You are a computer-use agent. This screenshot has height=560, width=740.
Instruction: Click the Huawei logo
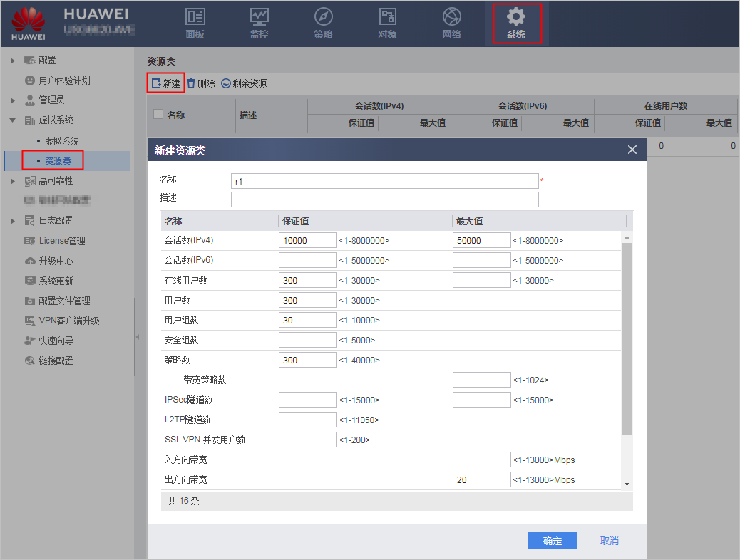point(29,24)
